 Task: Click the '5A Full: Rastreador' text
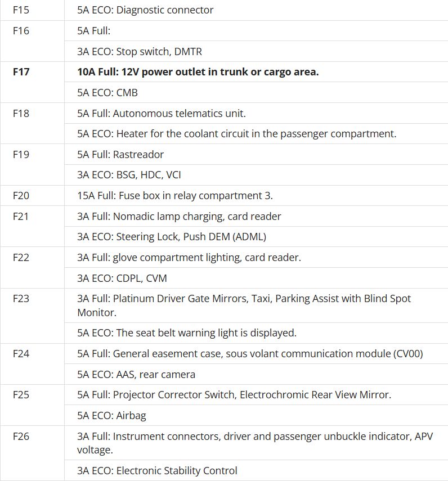tap(120, 155)
